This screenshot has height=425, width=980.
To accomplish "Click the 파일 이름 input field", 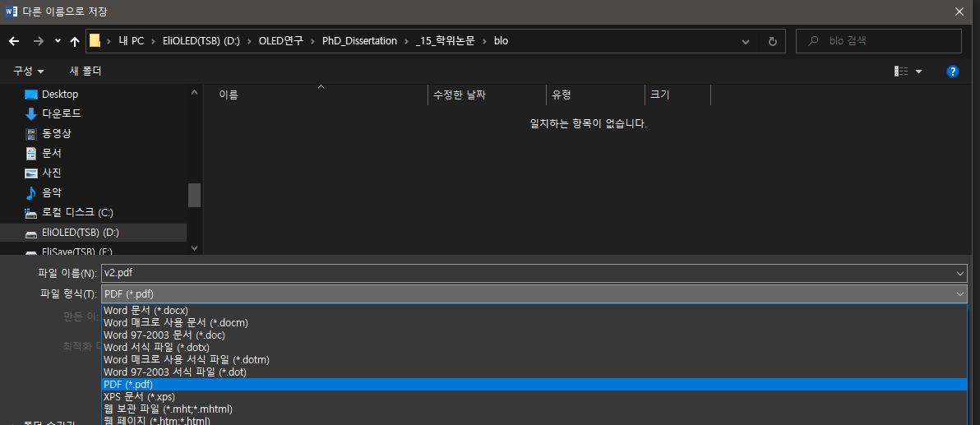I will [x=528, y=273].
